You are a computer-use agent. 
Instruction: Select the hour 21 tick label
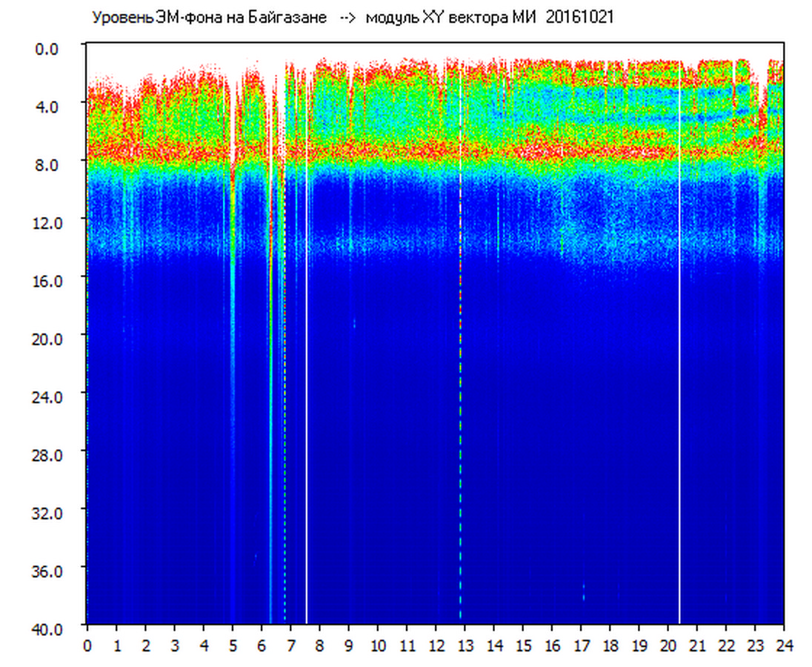click(697, 645)
